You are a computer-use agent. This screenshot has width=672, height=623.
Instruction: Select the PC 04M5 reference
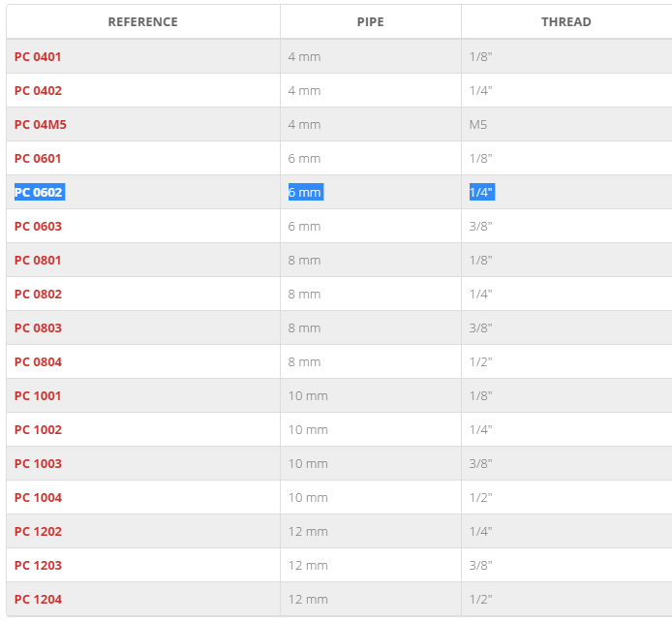(41, 124)
